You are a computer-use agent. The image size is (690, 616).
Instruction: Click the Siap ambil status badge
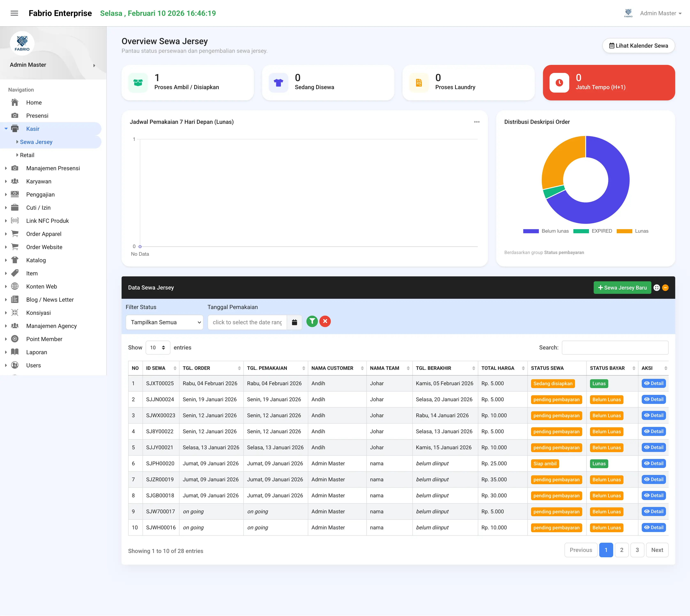545,464
